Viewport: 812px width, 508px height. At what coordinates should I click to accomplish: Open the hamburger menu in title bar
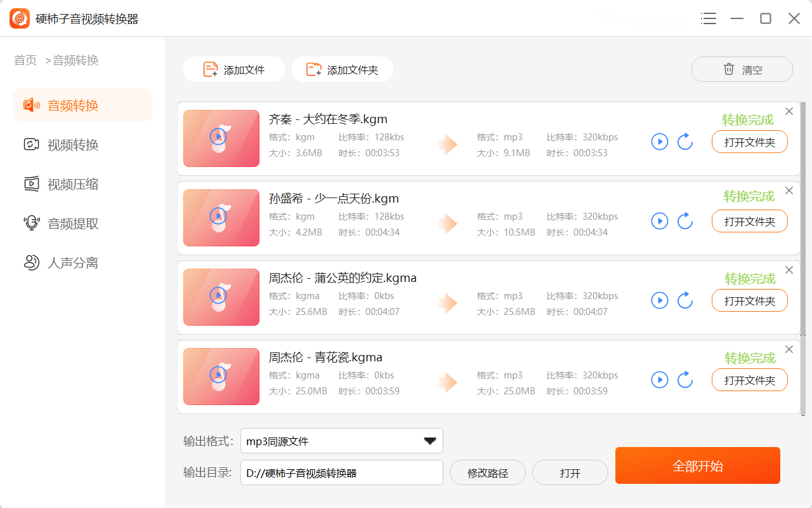(709, 18)
